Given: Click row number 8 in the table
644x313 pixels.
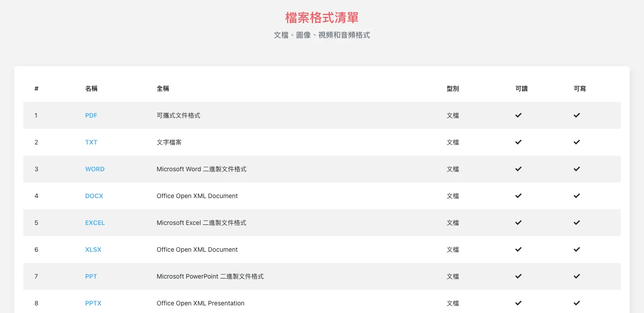Looking at the screenshot, I should (36, 303).
